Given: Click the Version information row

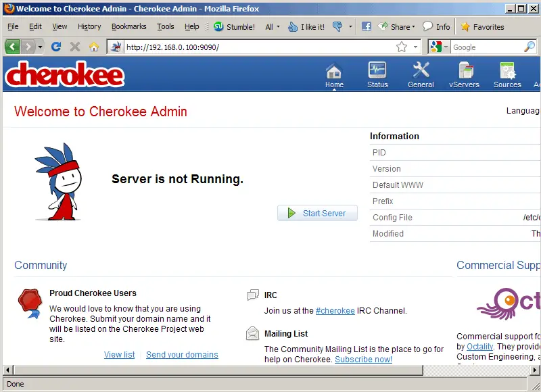Looking at the screenshot, I should (x=455, y=168).
